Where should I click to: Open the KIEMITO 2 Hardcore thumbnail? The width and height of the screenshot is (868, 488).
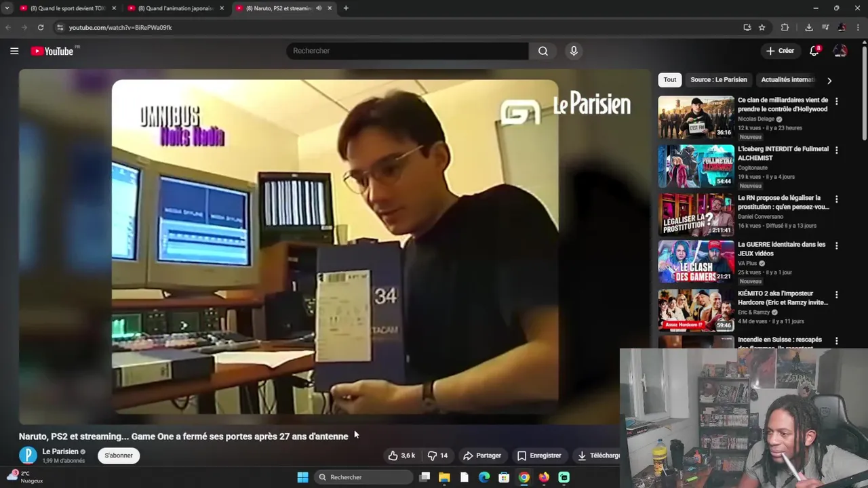coord(696,310)
